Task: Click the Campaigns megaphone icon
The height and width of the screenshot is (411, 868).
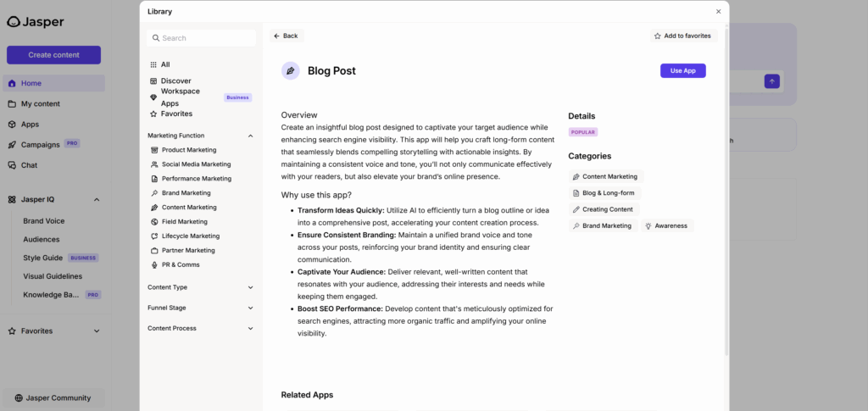Action: (x=12, y=145)
